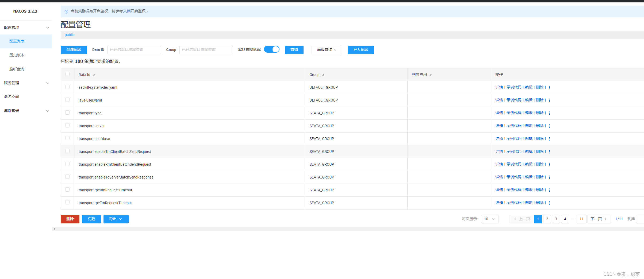Open more actions for transport.rpcTmRequestTimeout row
Viewport: 644px width, 279px height.
[549, 203]
